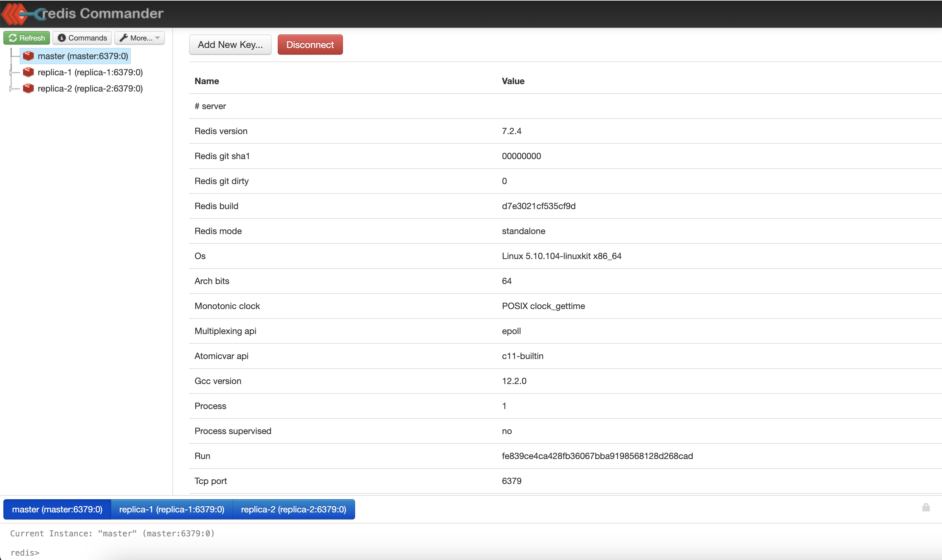The image size is (942, 560).
Task: Expand the replica-2 tree node arrow
Action: pos(10,88)
